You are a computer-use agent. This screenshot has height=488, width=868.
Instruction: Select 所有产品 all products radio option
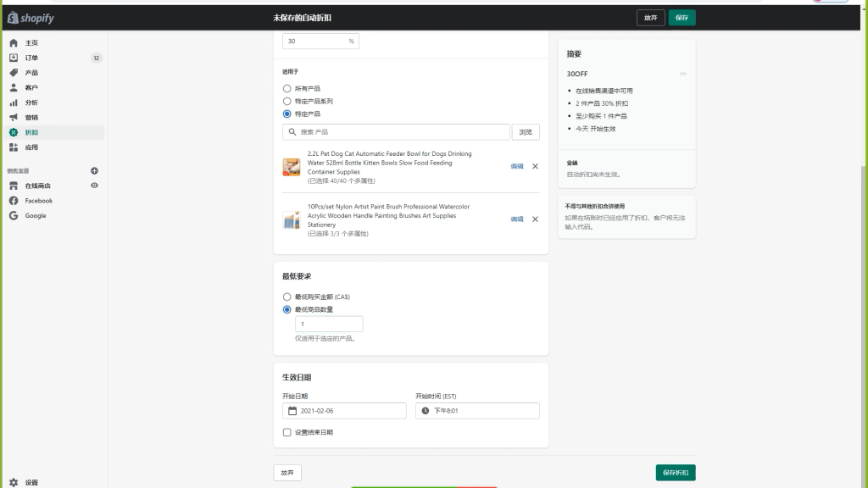(287, 88)
